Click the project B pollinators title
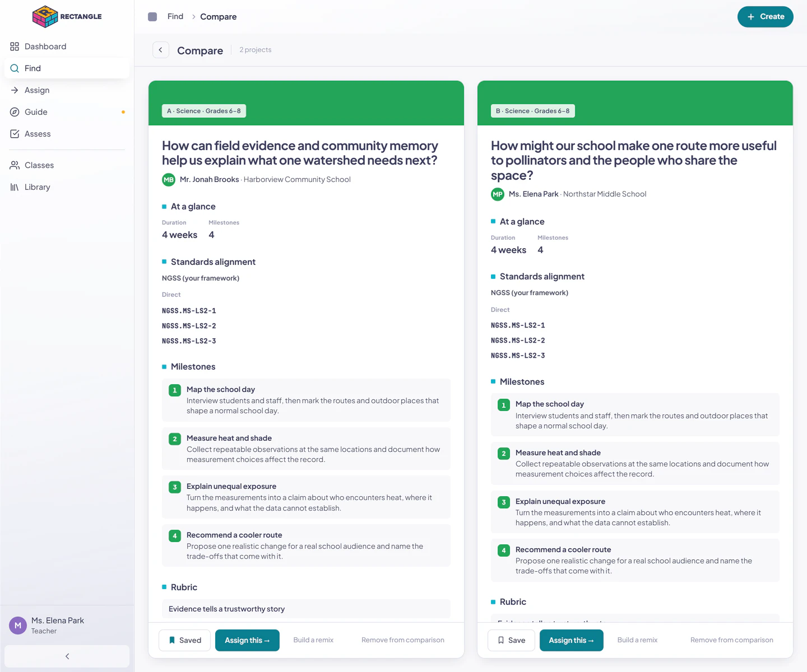Viewport: 807px width, 672px height. pyautogui.click(x=634, y=161)
